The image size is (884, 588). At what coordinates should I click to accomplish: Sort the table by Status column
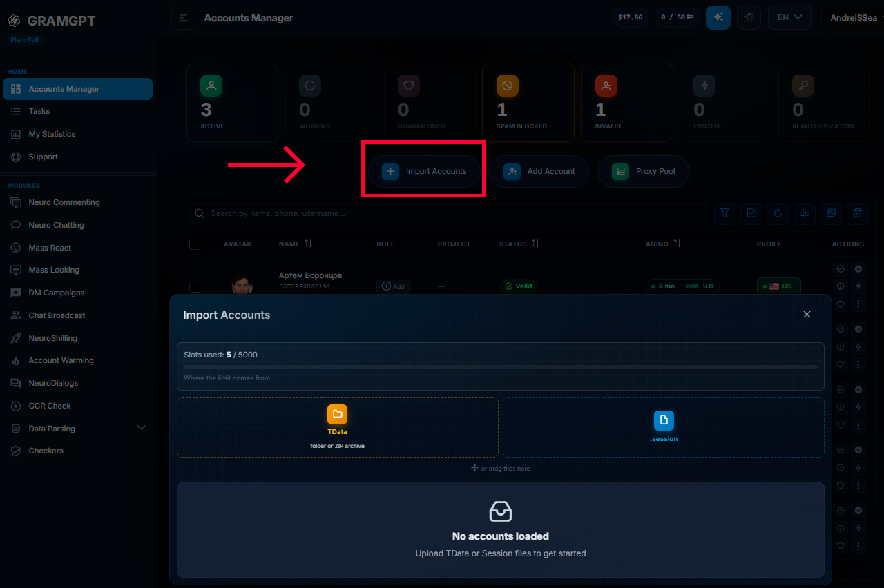[519, 244]
